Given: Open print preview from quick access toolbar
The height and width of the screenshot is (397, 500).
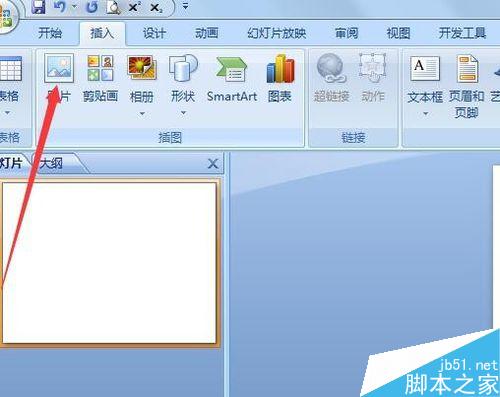Looking at the screenshot, I should pos(113,7).
